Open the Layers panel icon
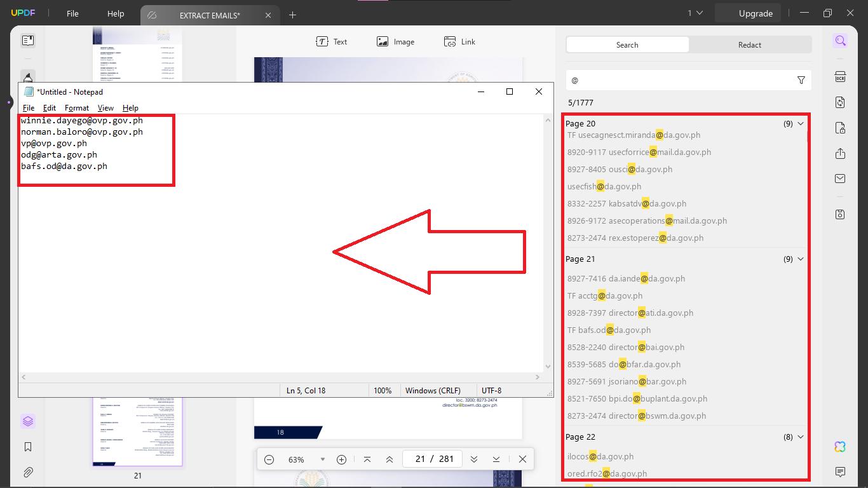868x488 pixels. pyautogui.click(x=27, y=421)
